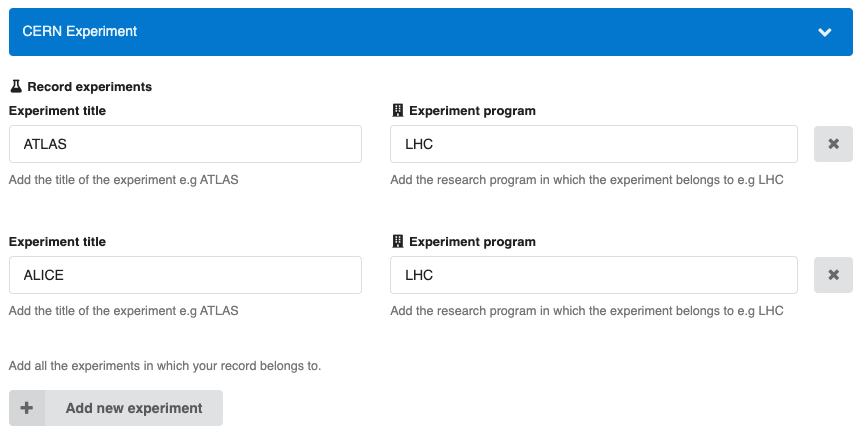Click the first Experiment title label
The width and height of the screenshot is (868, 442).
click(57, 111)
